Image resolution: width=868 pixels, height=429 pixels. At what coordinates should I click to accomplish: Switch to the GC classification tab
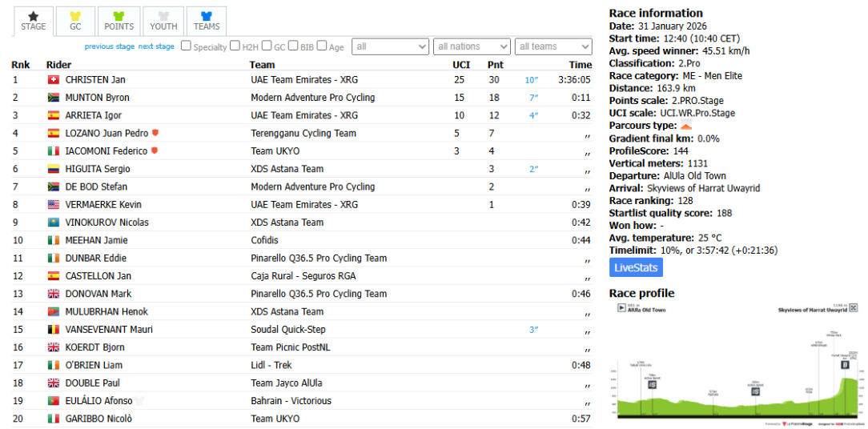(x=75, y=21)
